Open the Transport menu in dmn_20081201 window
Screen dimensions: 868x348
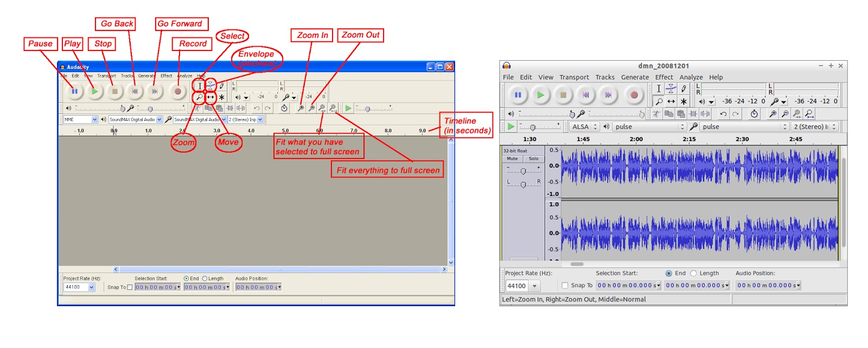pyautogui.click(x=574, y=77)
